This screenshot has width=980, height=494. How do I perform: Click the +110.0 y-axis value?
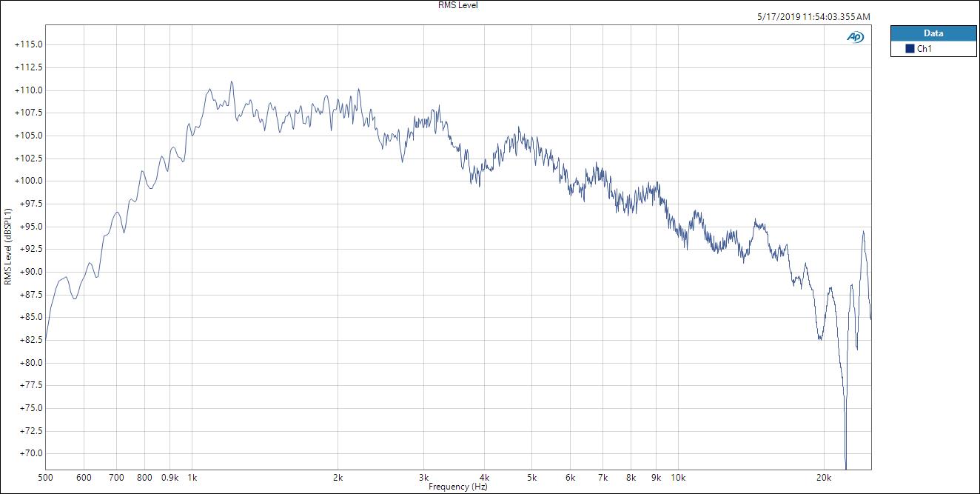[x=29, y=90]
